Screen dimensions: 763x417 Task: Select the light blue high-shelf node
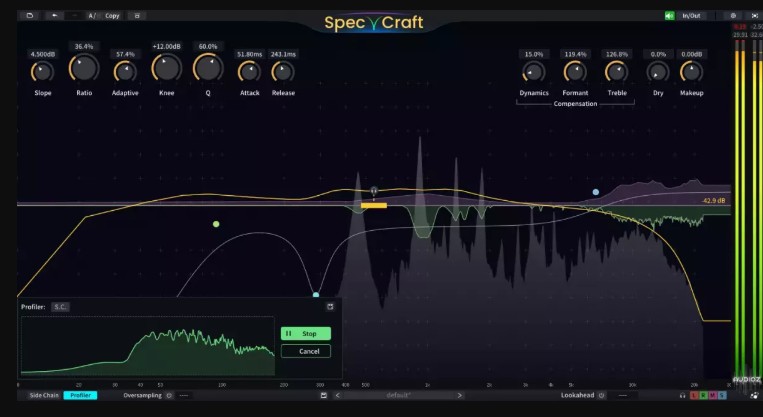596,192
